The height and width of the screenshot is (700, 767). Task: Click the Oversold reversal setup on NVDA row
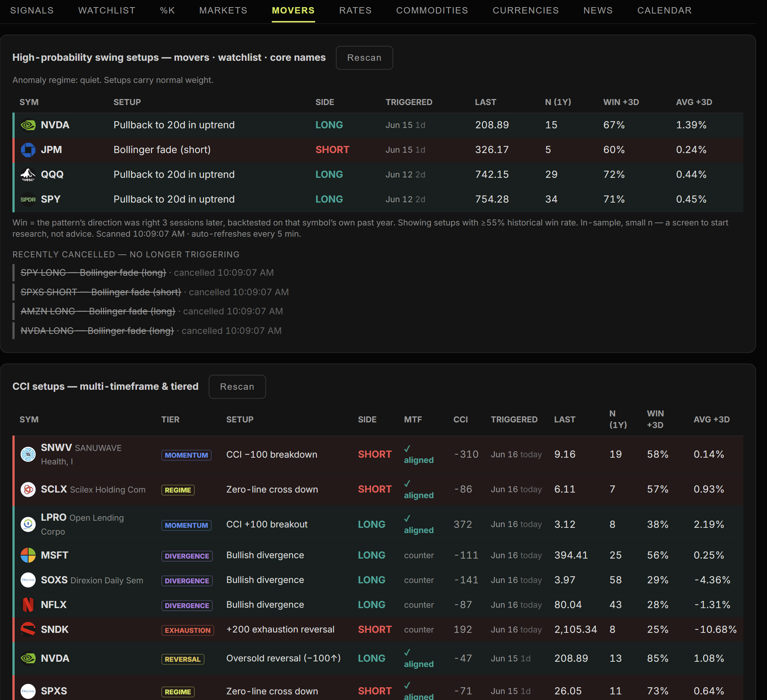283,658
